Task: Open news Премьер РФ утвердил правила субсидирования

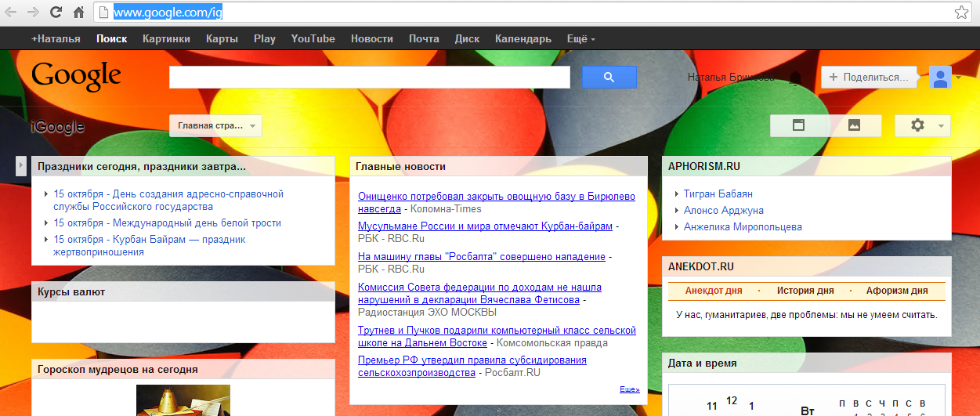Action: [x=472, y=366]
